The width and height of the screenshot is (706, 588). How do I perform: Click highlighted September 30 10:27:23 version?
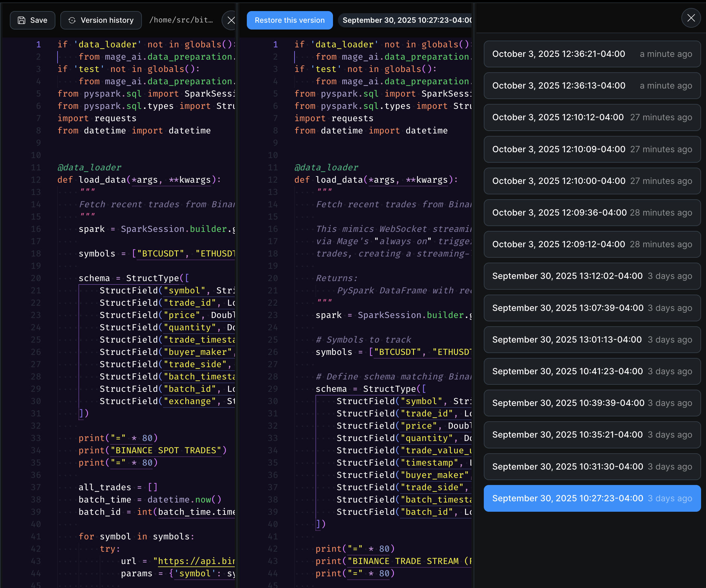[x=592, y=498]
